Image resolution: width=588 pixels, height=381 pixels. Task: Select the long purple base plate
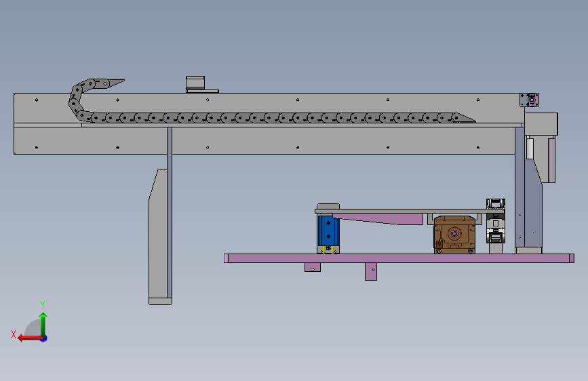point(399,258)
